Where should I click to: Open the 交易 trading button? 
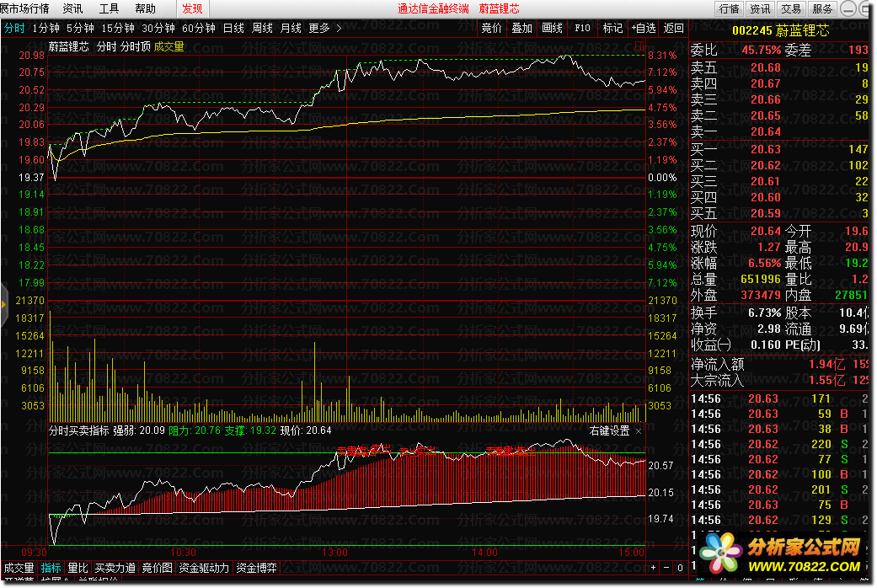(791, 9)
